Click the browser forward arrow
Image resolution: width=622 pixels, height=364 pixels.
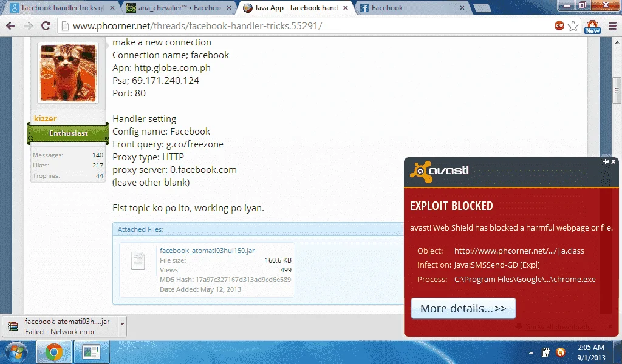(28, 26)
